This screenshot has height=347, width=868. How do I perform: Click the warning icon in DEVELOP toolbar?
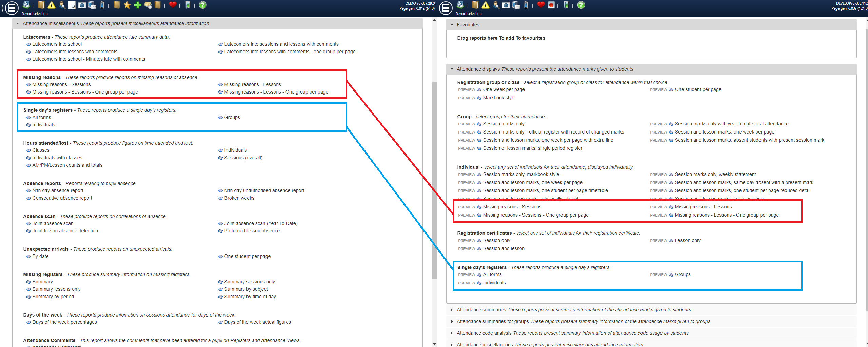(486, 5)
